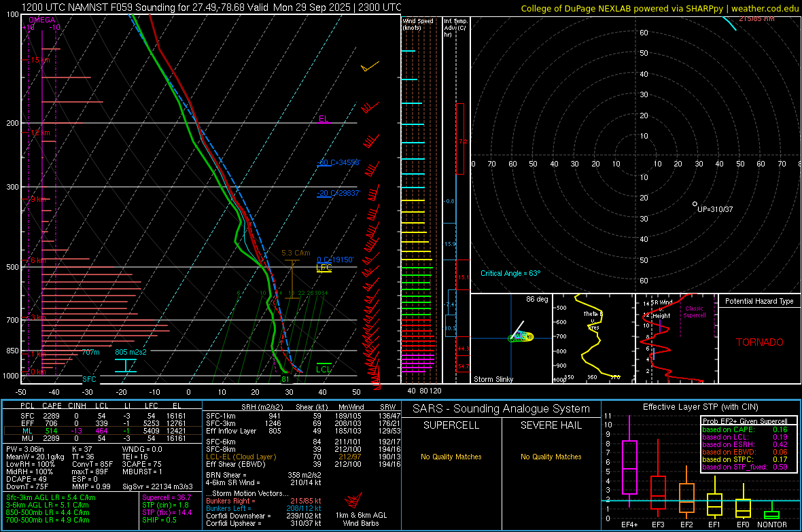Click the UP=310/37 marker on hodograph
The height and width of the screenshot is (532, 802).
click(715, 209)
